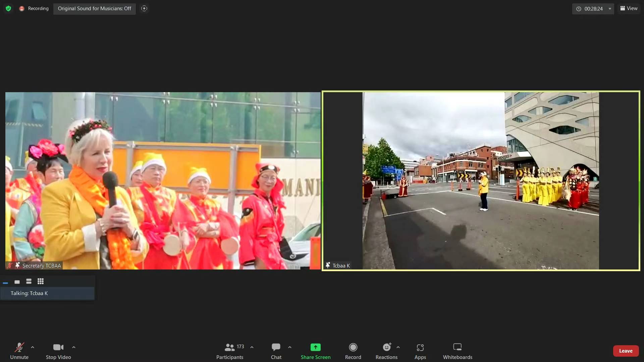The width and height of the screenshot is (644, 362).
Task: Open the Chat panel
Action: click(276, 351)
